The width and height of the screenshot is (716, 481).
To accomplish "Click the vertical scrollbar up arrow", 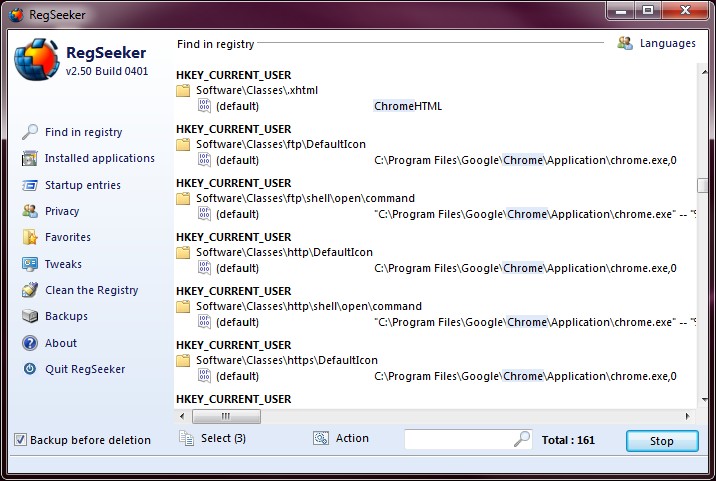I will tap(704, 72).
